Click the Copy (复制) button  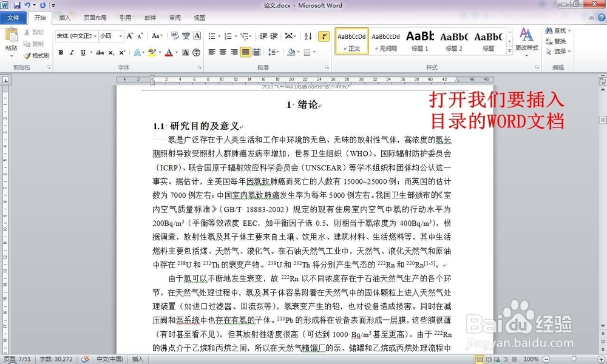coord(33,44)
